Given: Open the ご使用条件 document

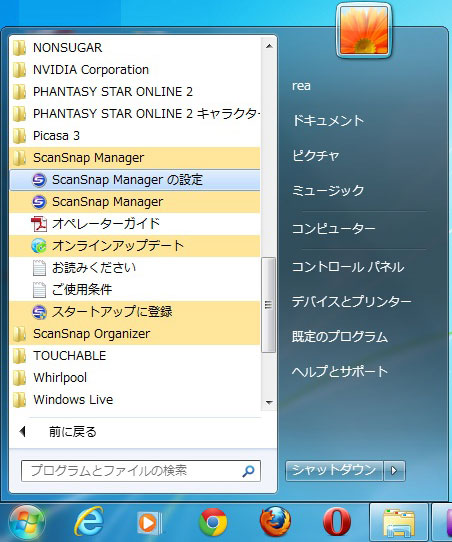Looking at the screenshot, I should tap(135, 290).
